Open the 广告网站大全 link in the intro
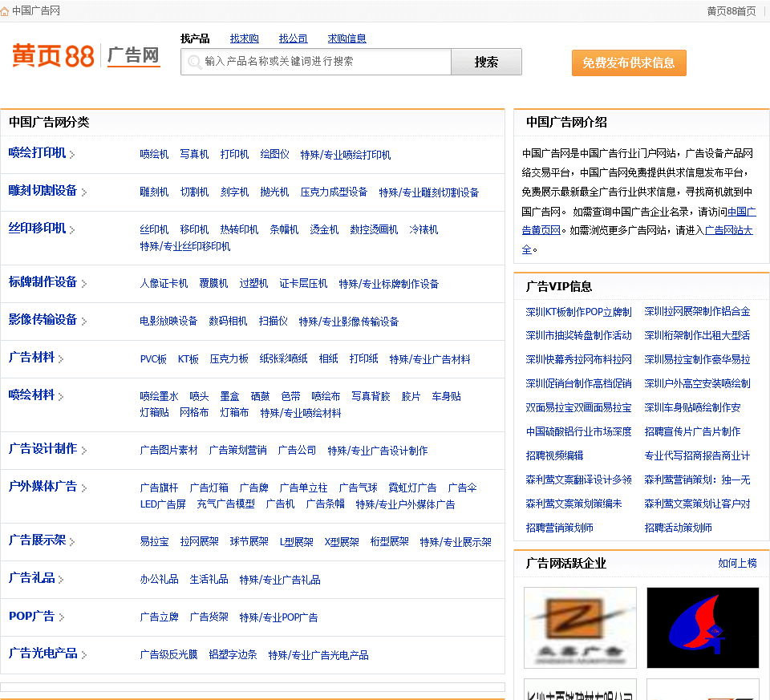This screenshot has height=700, width=770. (x=729, y=231)
